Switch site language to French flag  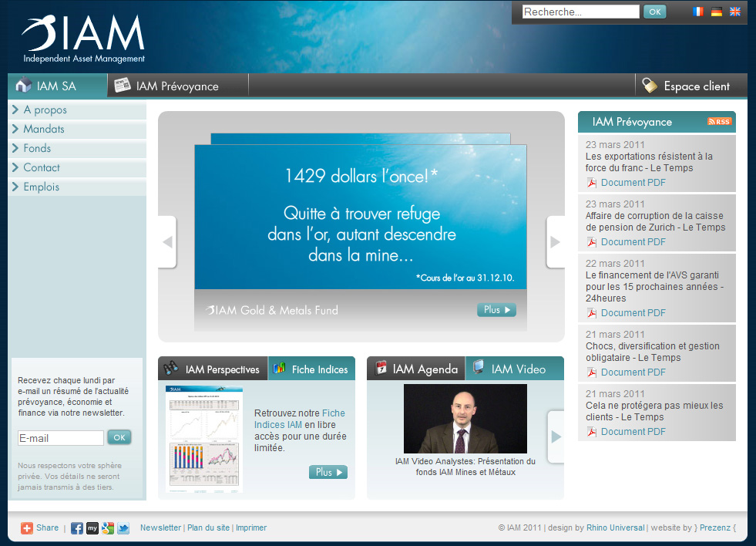[x=697, y=12]
